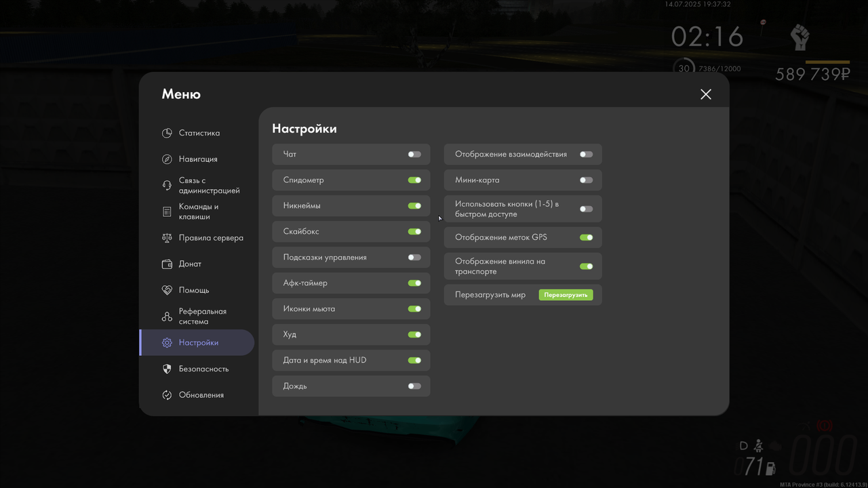Click the MTA Province #3 build text
This screenshot has height=488, width=868.
[823, 484]
